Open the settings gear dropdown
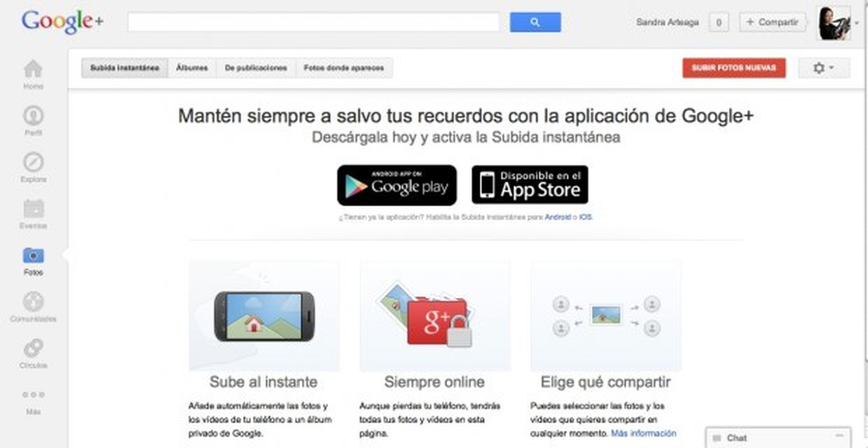 823,68
